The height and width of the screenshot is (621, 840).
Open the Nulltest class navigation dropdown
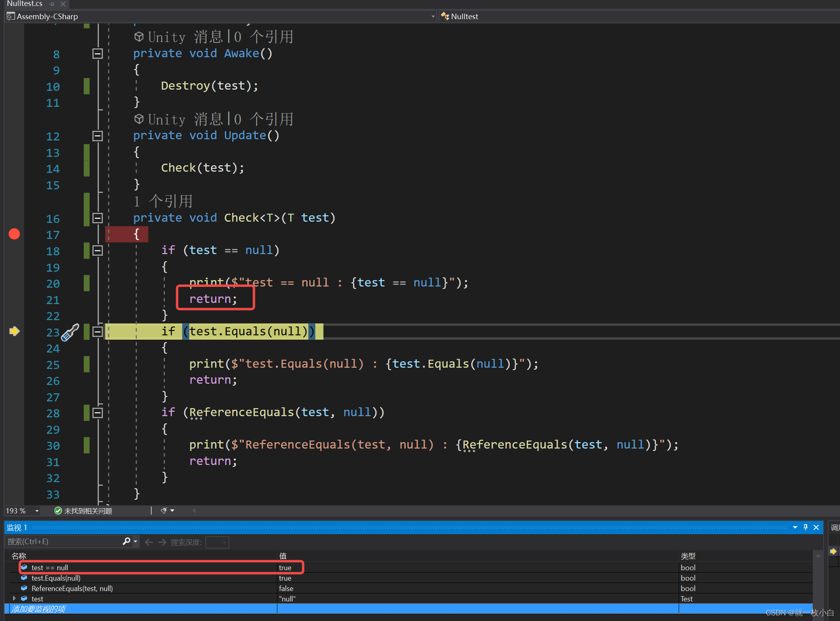[x=639, y=16]
